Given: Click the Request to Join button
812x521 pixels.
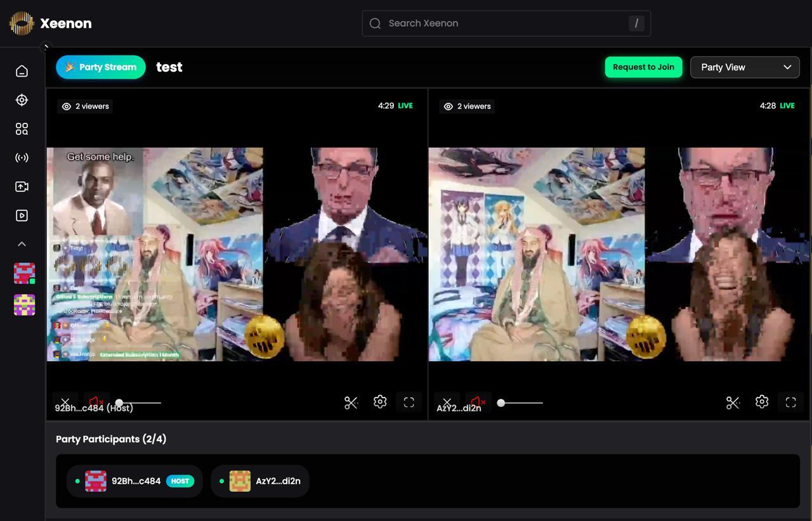Looking at the screenshot, I should pyautogui.click(x=643, y=67).
